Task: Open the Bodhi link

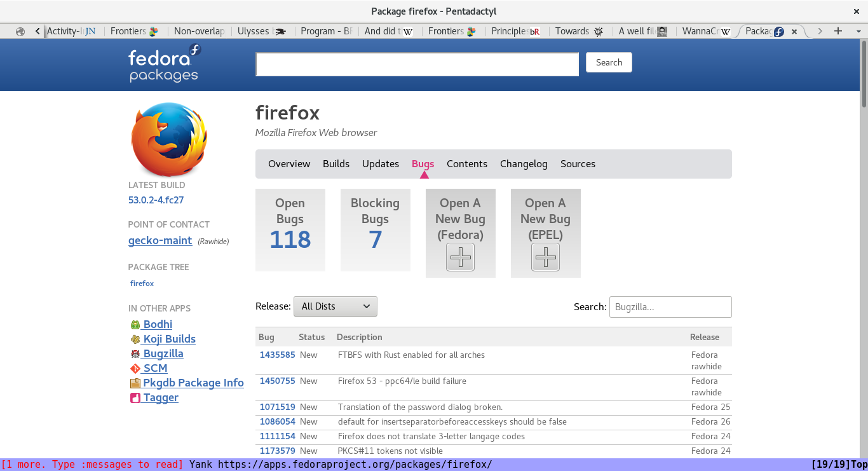Action: 158,325
